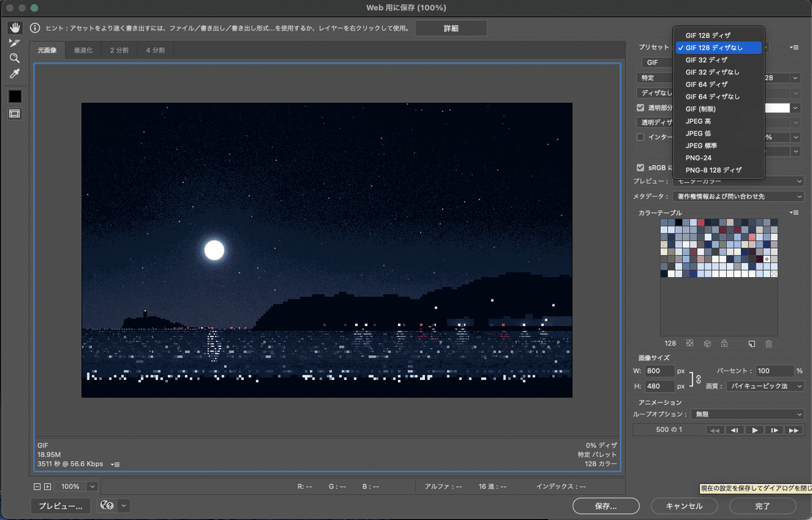Open the black eyedropper color swatch

[15, 97]
